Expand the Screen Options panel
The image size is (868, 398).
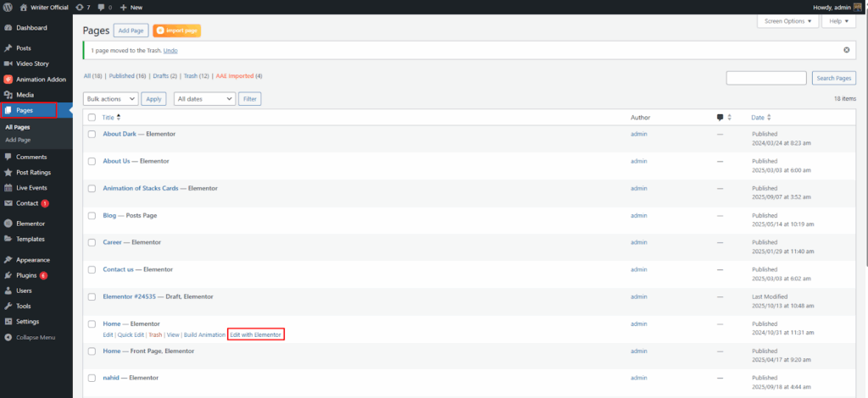[787, 20]
